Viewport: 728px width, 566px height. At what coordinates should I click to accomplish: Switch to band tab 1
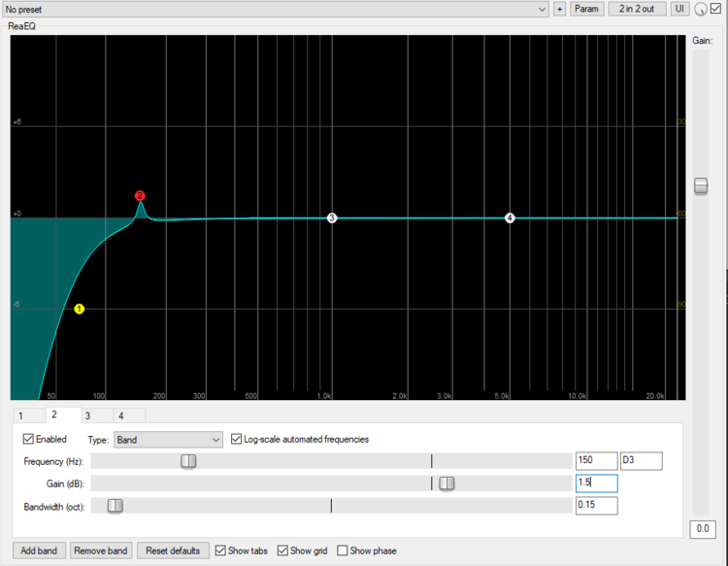tap(29, 416)
